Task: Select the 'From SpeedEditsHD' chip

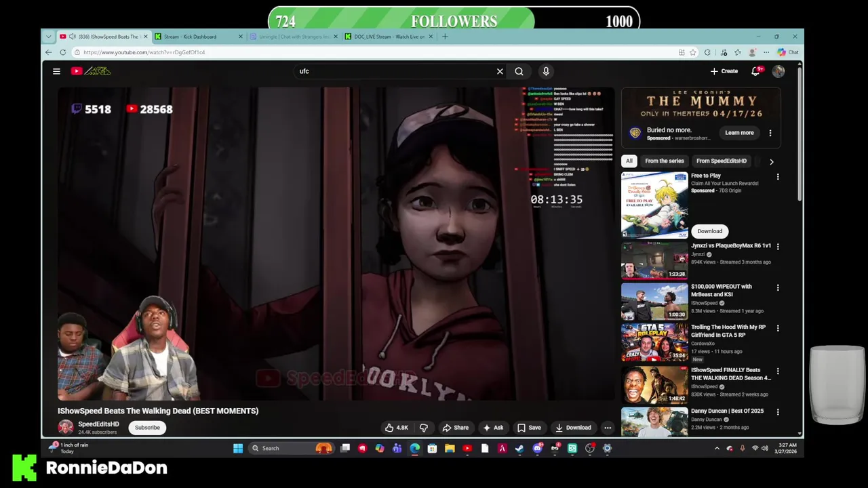Action: (x=722, y=161)
